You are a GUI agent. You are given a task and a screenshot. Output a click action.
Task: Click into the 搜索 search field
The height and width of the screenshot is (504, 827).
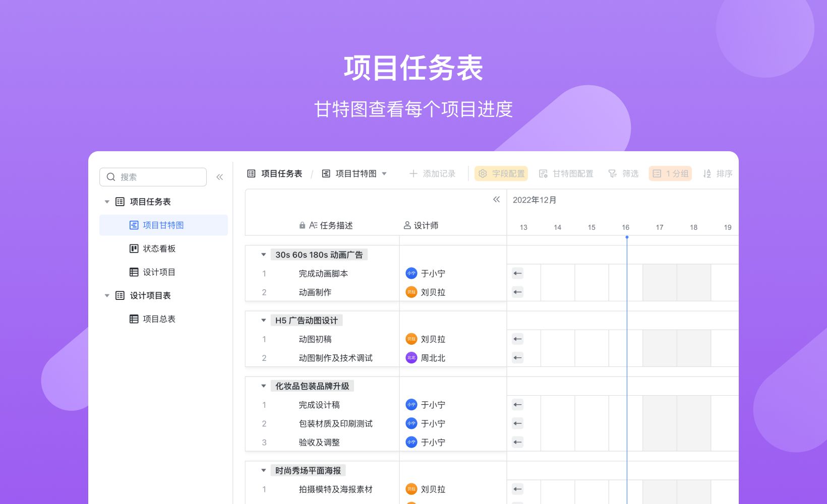[153, 177]
